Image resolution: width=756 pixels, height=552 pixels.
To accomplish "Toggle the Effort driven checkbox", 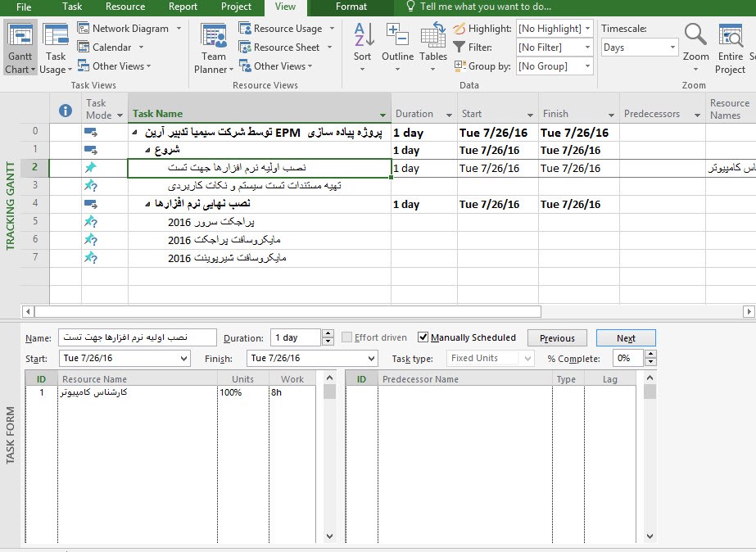I will pos(347,337).
